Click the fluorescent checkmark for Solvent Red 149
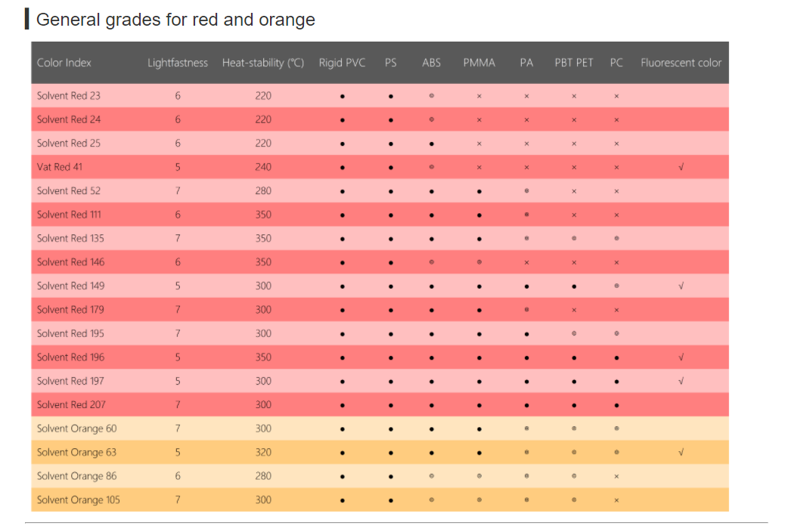 coord(681,286)
